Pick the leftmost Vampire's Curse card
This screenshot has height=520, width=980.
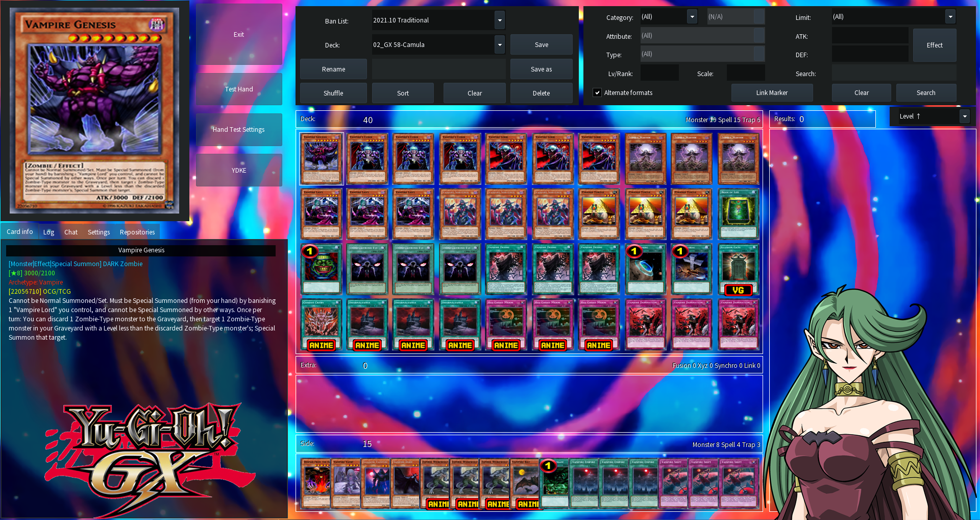[x=367, y=159]
